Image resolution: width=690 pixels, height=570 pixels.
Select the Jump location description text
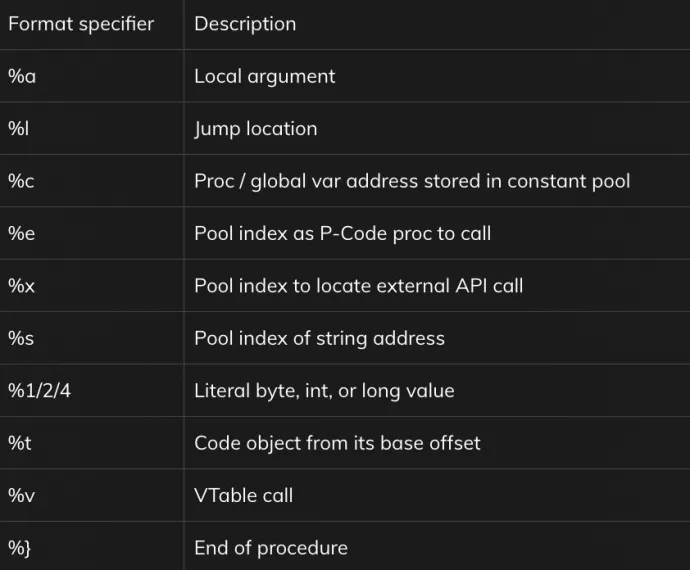(256, 129)
